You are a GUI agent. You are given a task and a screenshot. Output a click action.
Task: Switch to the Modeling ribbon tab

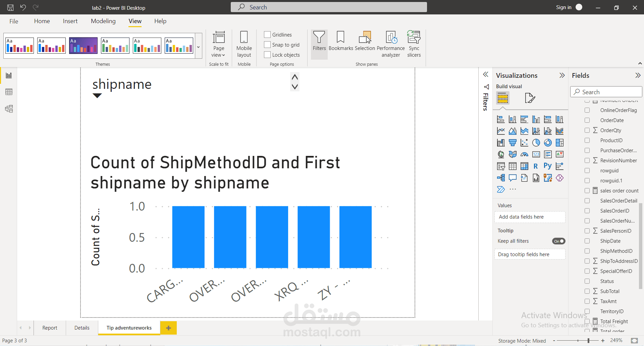pyautogui.click(x=103, y=21)
